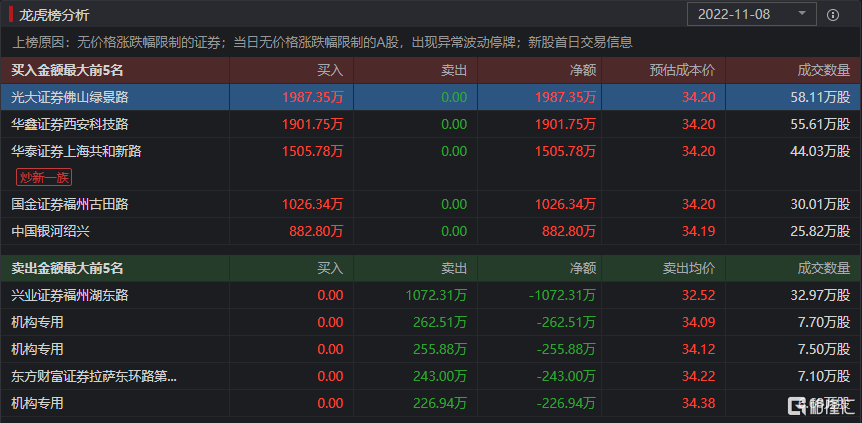Click 买入 header in buy table
This screenshot has height=423, width=862.
click(330, 70)
